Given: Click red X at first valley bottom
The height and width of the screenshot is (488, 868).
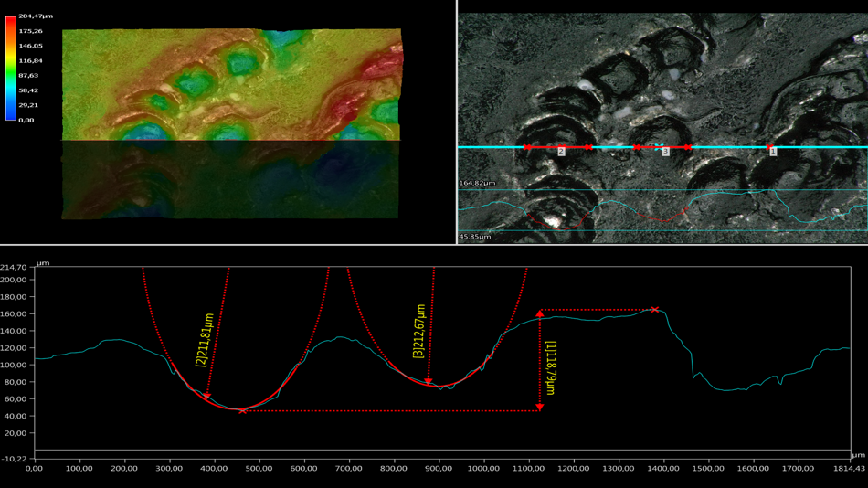Looking at the screenshot, I should coord(243,411).
